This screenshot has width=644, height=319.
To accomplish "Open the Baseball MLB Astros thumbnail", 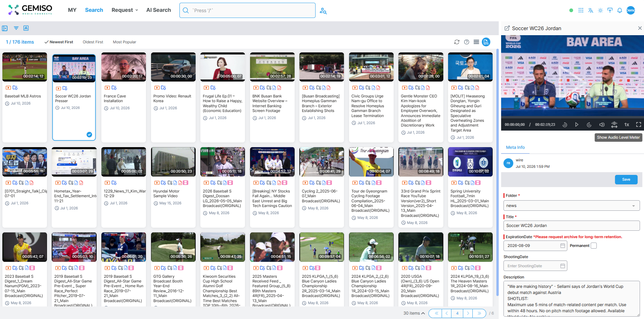I will (25, 67).
